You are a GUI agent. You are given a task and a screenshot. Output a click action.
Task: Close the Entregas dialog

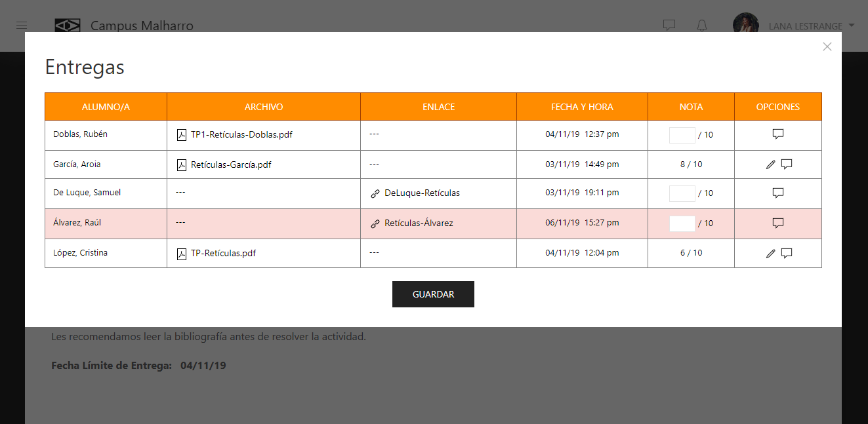827,47
